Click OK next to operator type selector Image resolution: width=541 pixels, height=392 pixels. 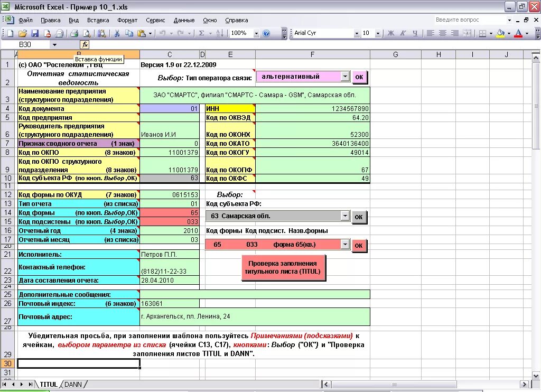click(359, 77)
